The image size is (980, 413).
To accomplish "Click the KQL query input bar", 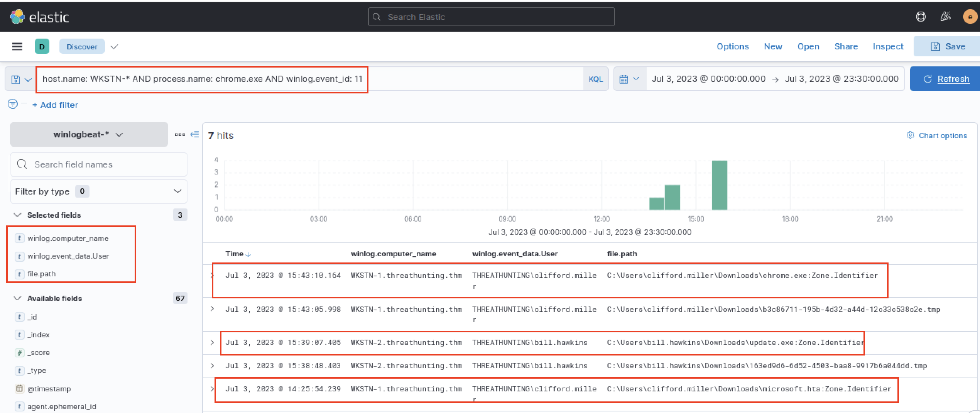I will click(310, 79).
